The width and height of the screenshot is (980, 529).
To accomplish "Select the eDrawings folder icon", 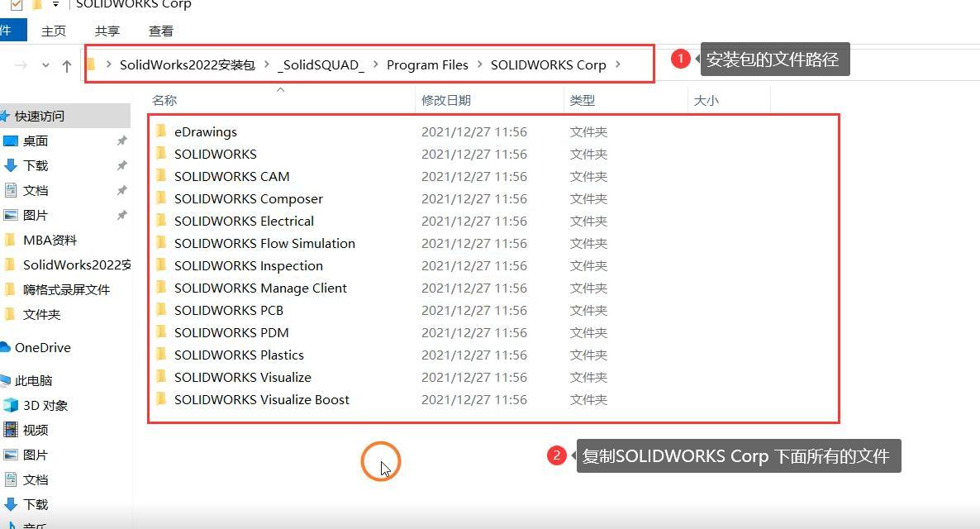I will [x=162, y=131].
